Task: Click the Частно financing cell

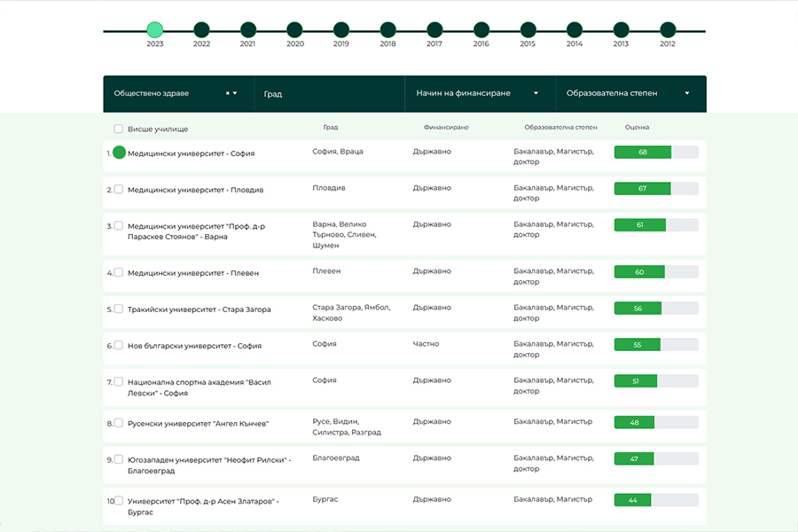Action: click(x=426, y=344)
